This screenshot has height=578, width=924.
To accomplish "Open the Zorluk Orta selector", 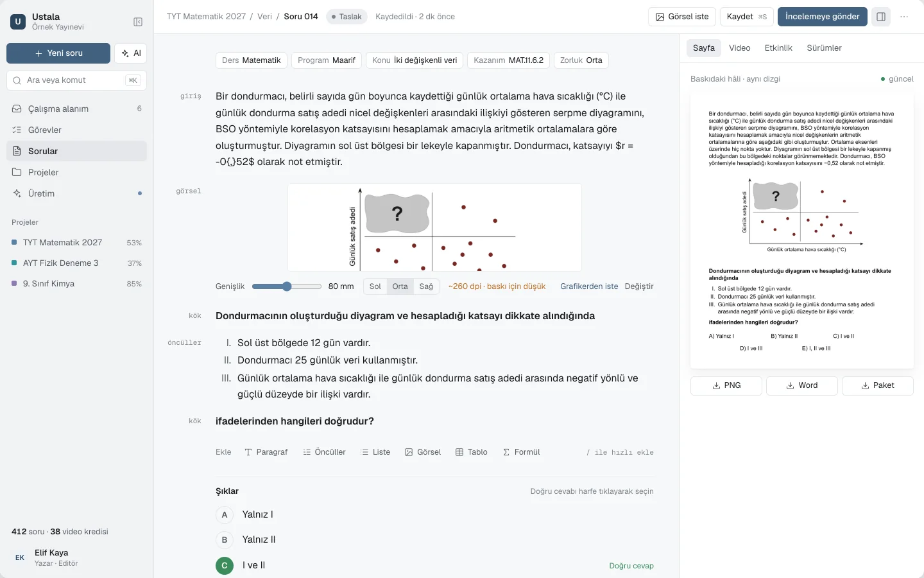I will pos(581,60).
